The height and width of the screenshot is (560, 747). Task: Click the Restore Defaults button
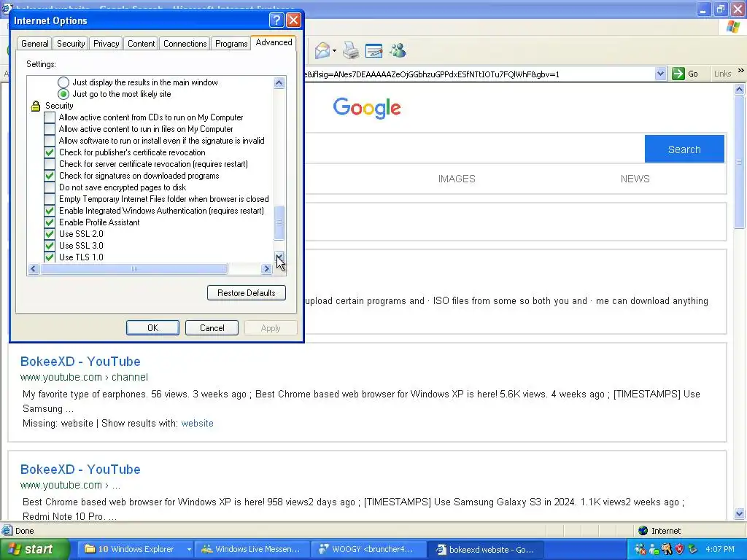pos(247,293)
